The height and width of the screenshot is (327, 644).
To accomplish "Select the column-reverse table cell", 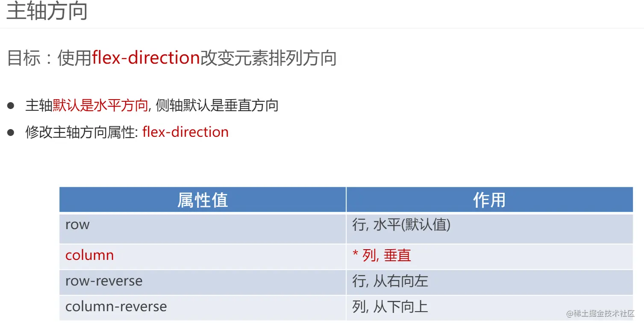I will (x=203, y=308).
